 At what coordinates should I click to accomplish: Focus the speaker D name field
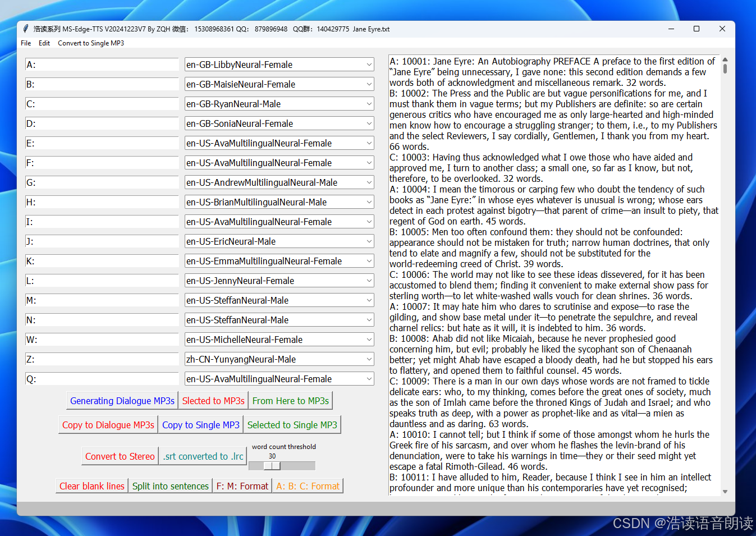tap(102, 123)
